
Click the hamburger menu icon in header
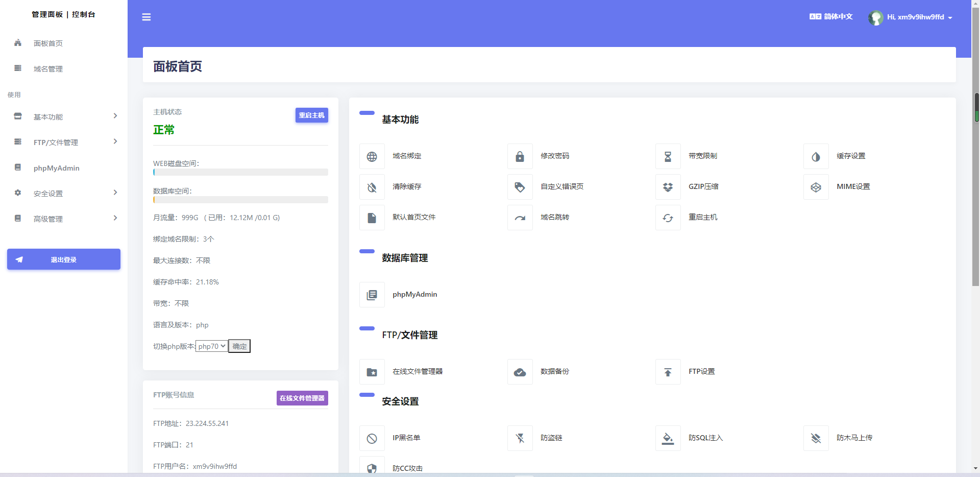pos(146,17)
